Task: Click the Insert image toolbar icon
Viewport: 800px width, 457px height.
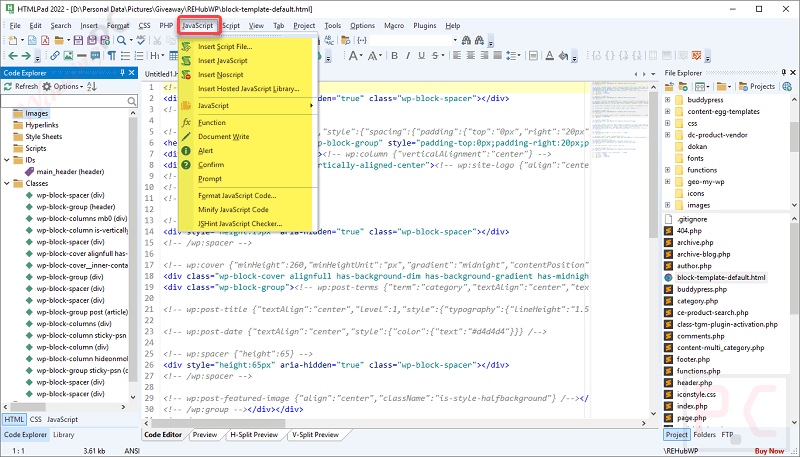Action: coord(68,56)
